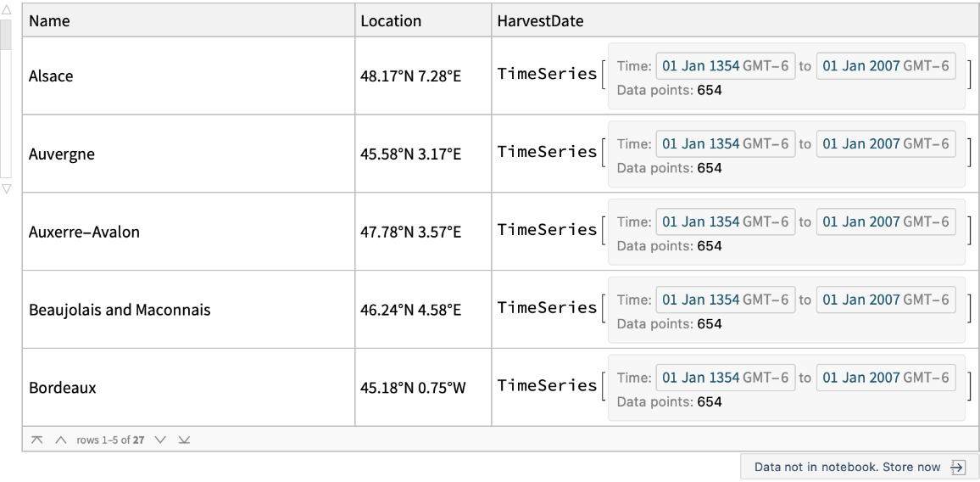This screenshot has height=482, width=980.
Task: Go to previous rows with up chevron
Action: pyautogui.click(x=60, y=440)
